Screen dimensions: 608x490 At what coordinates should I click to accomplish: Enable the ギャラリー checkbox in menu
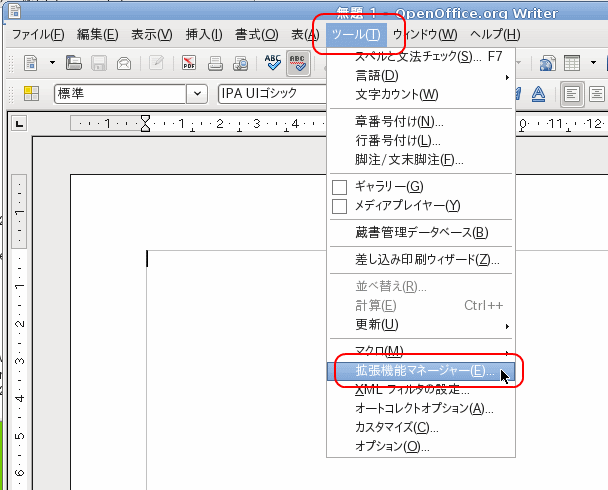click(339, 187)
